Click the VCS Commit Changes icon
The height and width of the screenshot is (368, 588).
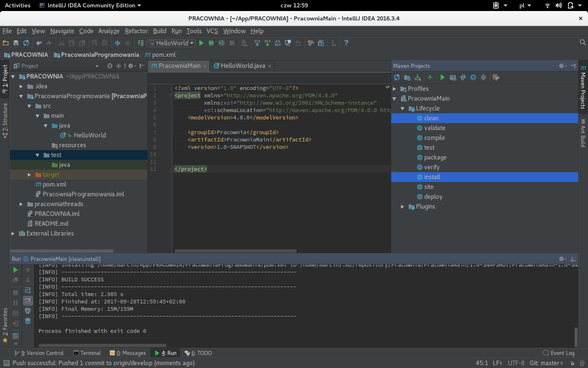[267, 43]
